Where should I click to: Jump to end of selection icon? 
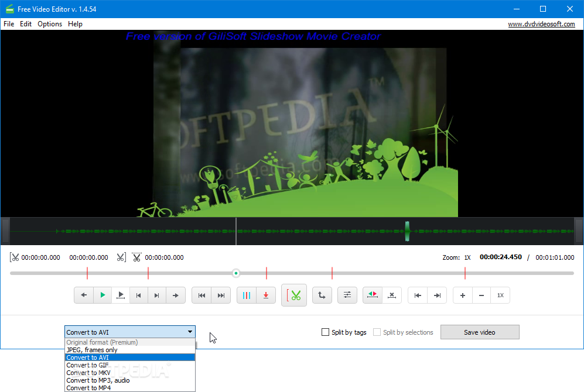coord(437,295)
